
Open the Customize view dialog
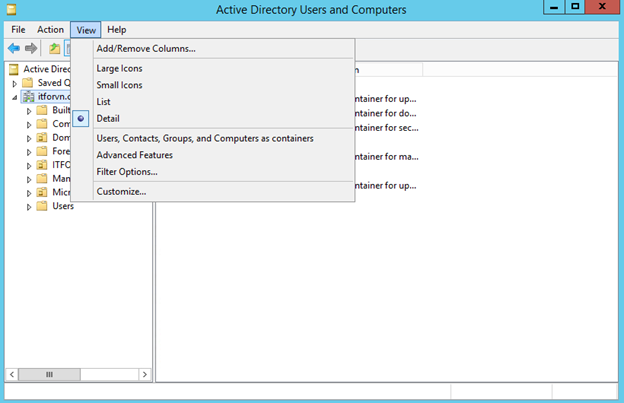121,191
